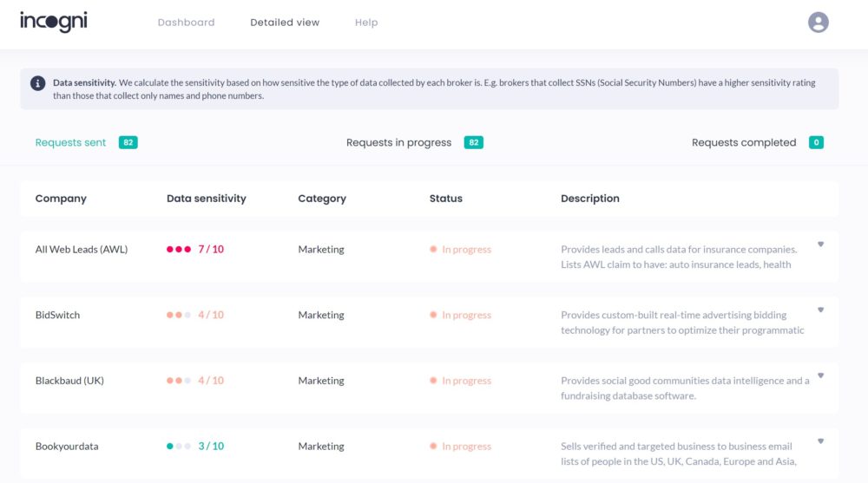Click the 3 / 10 sensitivity score

click(211, 446)
